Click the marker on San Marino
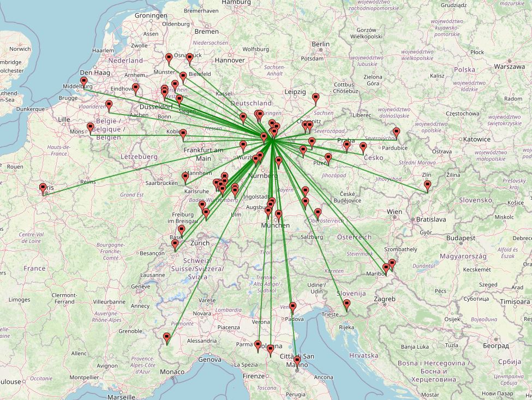The image size is (532, 400). coord(297,361)
